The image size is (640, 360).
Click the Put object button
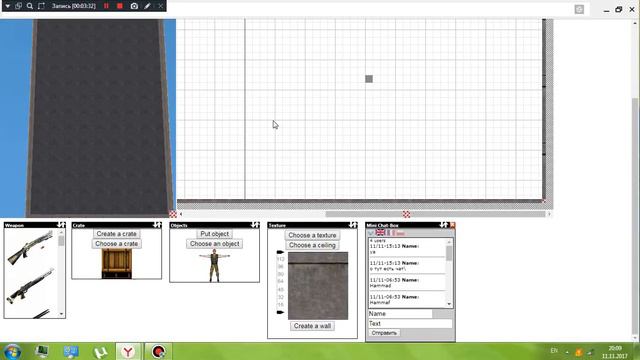point(214,234)
